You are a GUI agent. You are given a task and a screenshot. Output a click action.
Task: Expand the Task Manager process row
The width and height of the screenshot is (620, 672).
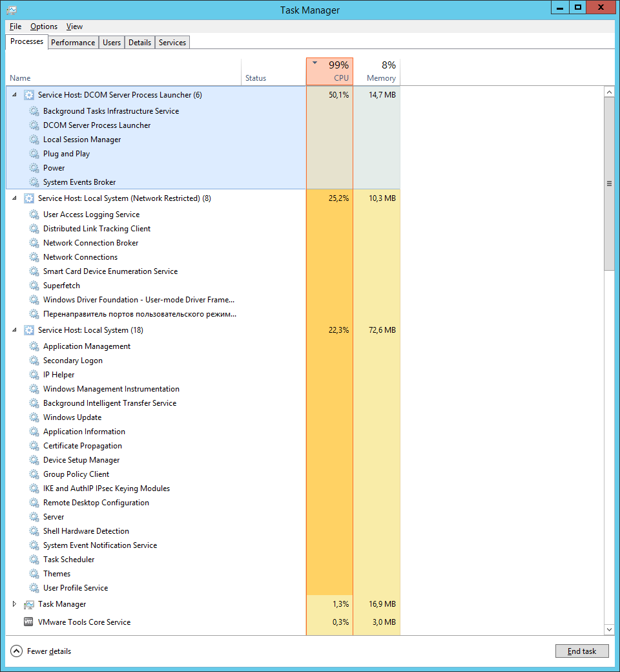(x=14, y=604)
